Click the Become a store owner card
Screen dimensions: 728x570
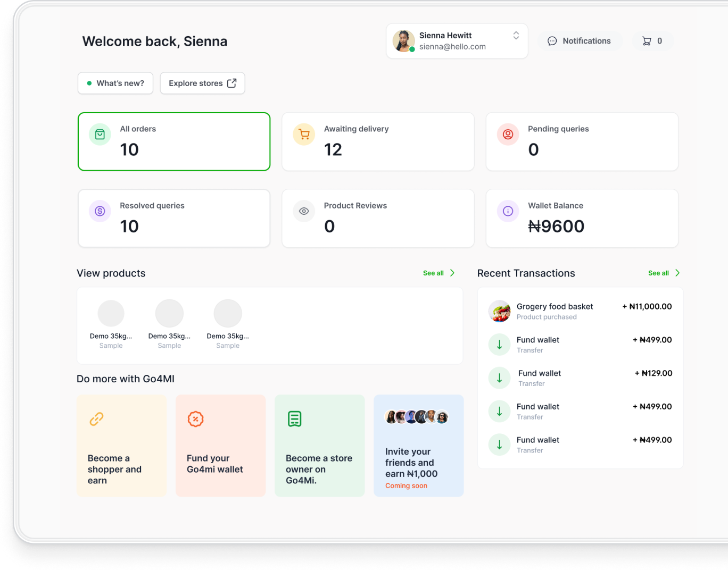pyautogui.click(x=319, y=446)
